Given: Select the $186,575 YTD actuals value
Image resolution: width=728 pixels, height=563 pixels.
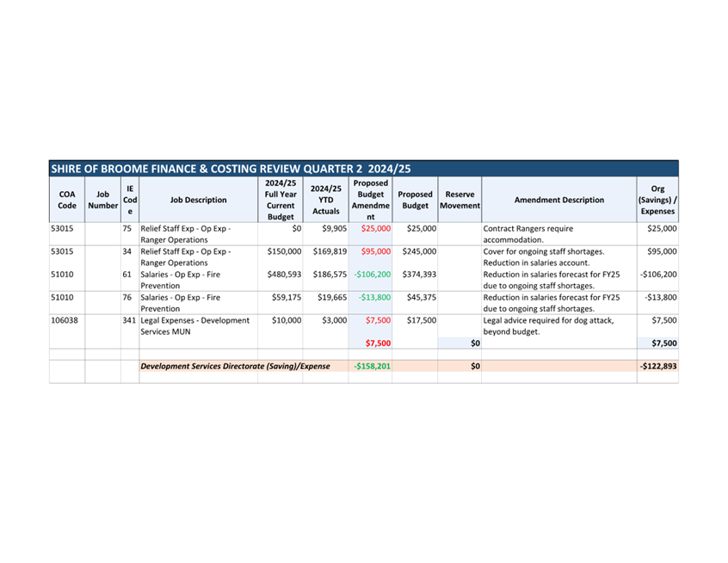Looking at the screenshot, I should (x=330, y=274).
